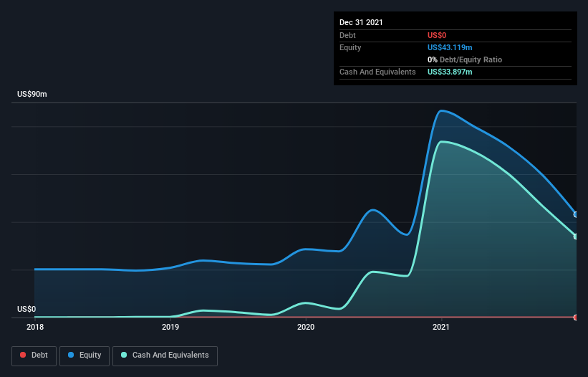Click the Debt label in tooltip
Screen dimensions: 588x377
tap(347, 35)
